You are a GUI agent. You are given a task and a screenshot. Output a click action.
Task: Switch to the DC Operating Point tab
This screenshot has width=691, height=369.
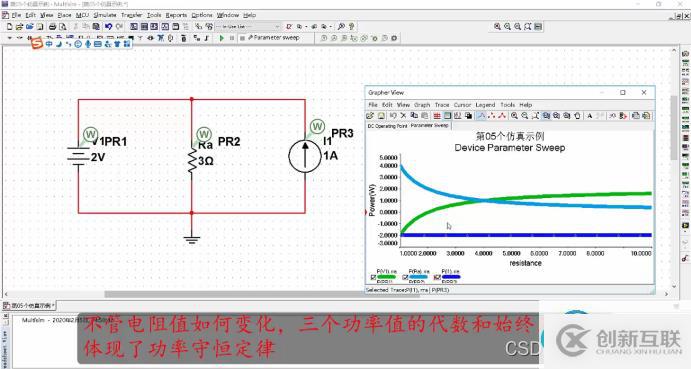click(387, 126)
